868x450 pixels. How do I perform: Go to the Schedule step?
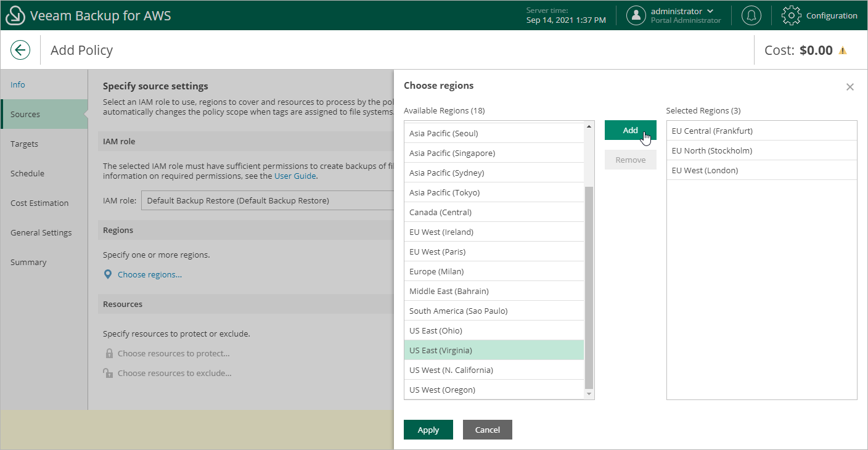pos(27,173)
